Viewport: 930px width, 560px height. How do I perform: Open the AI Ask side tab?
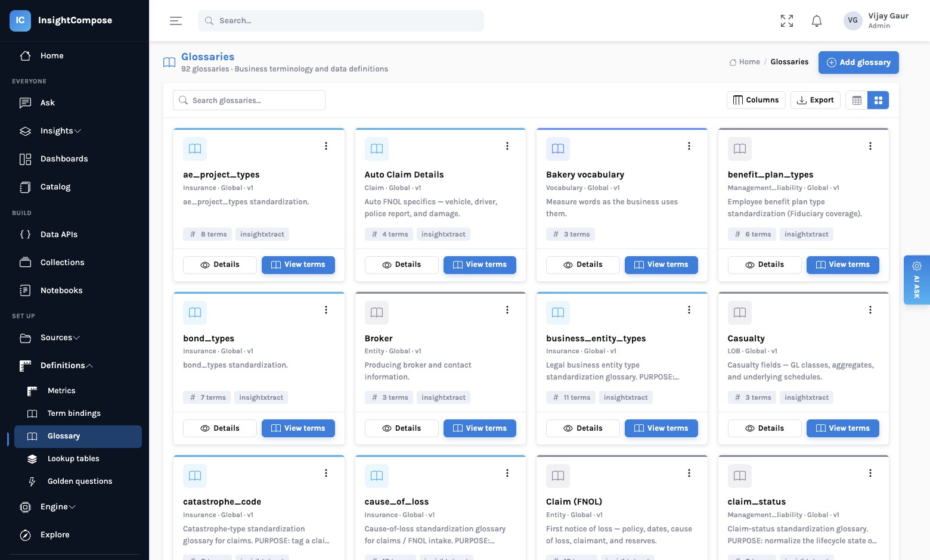pos(917,280)
